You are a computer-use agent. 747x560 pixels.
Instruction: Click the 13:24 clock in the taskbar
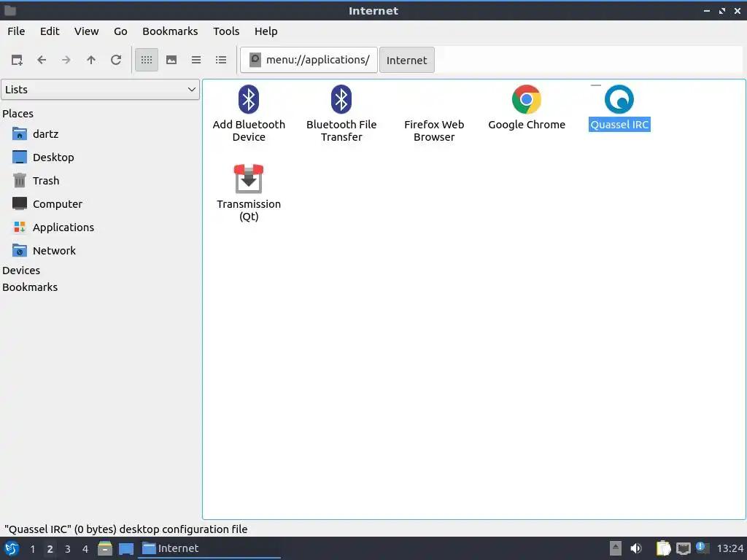coord(729,548)
